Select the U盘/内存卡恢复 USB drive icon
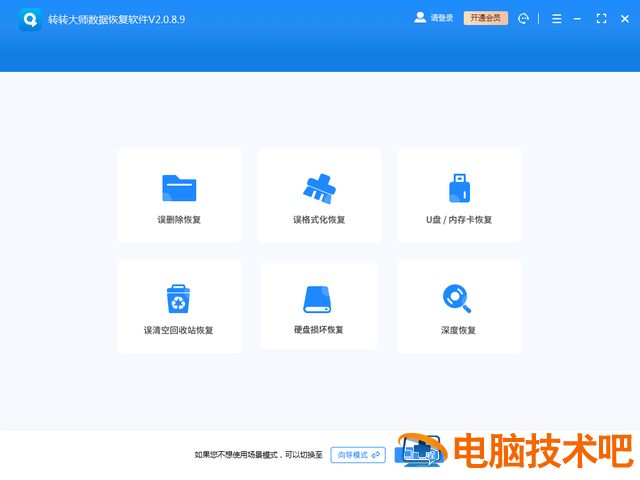 coord(460,188)
